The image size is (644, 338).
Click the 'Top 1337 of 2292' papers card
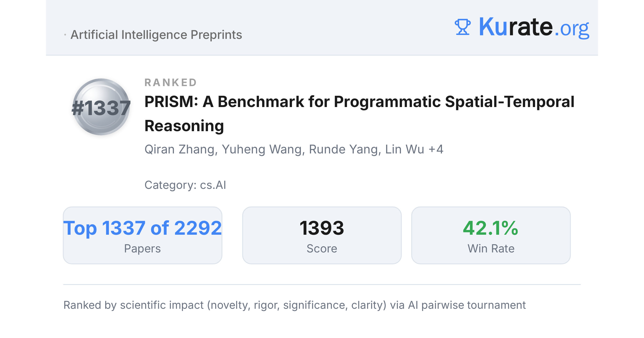click(x=142, y=235)
